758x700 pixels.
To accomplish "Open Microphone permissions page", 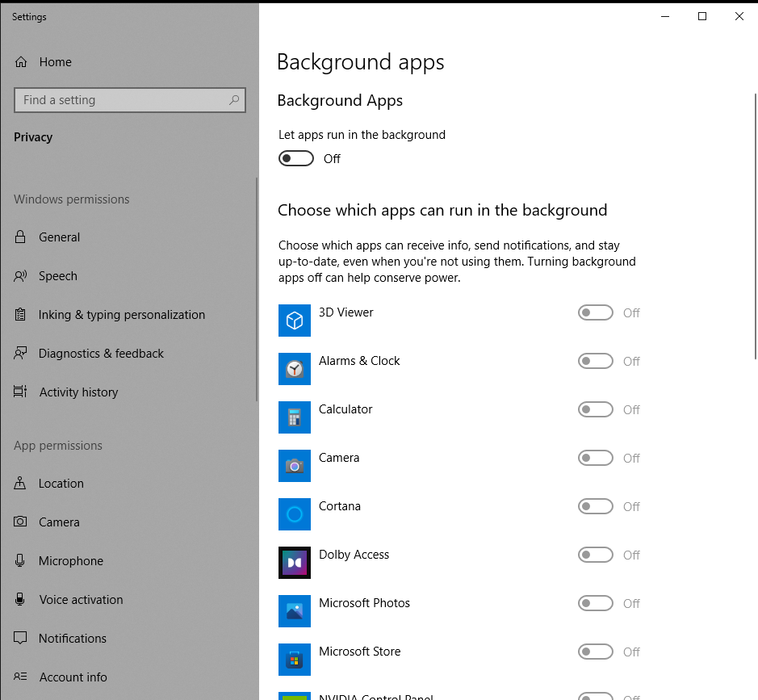I will 71,561.
